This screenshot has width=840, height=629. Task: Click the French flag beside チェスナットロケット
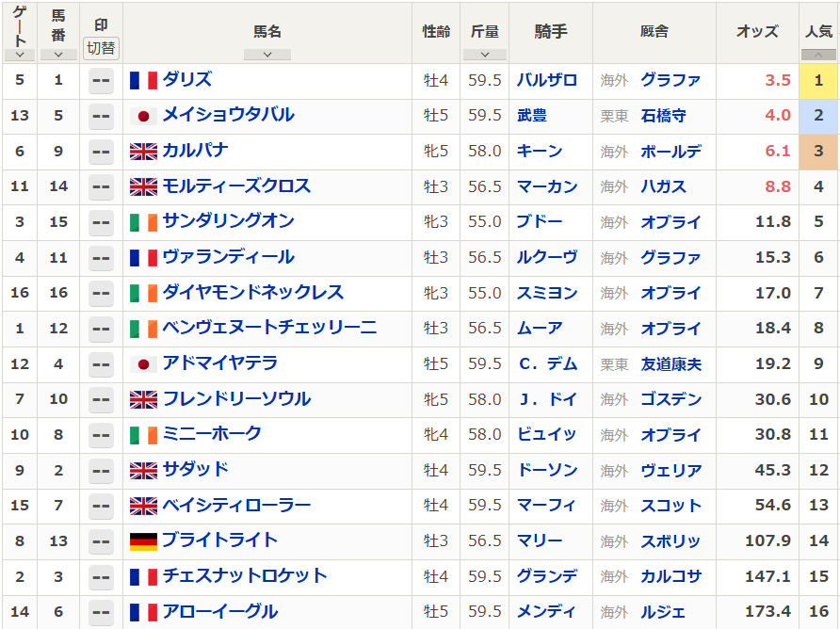click(143, 577)
